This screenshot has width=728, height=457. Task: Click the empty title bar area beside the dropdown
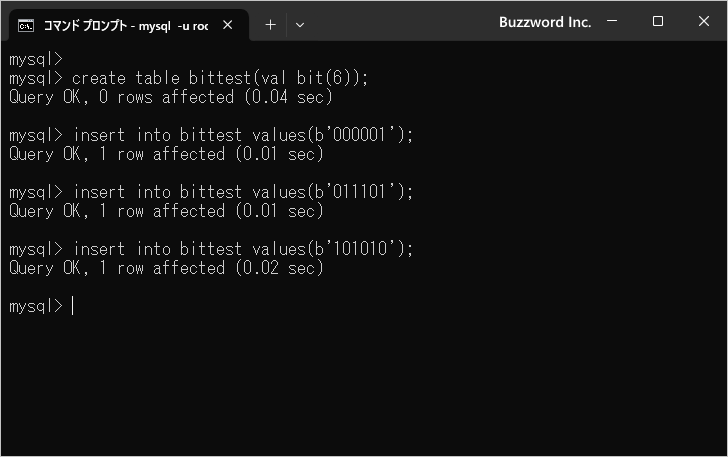[x=400, y=22]
